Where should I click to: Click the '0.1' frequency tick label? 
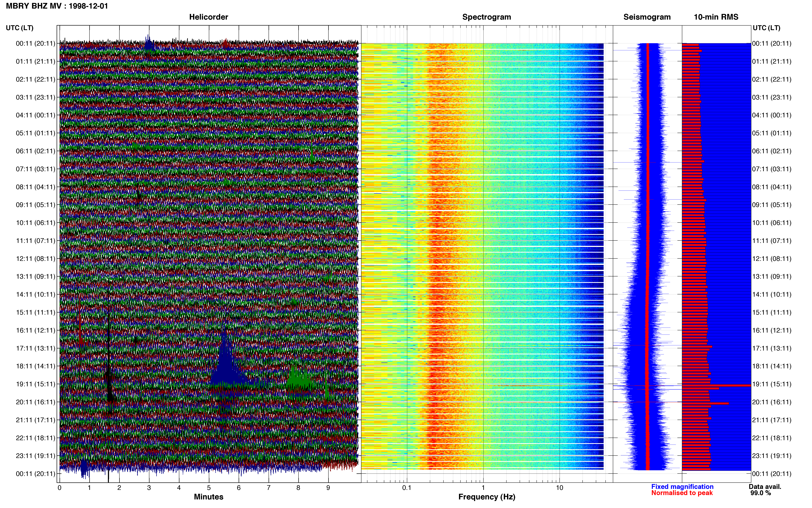(407, 487)
